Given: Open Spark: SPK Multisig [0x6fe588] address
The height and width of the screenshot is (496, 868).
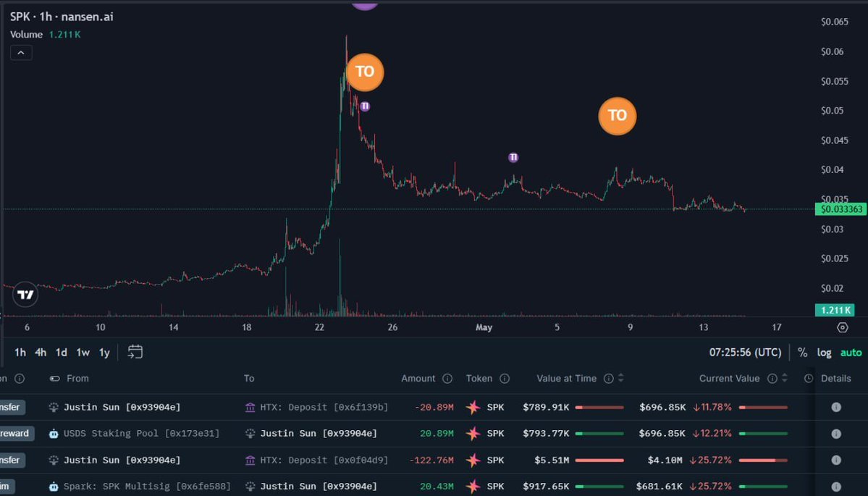Looking at the screenshot, I should point(147,487).
